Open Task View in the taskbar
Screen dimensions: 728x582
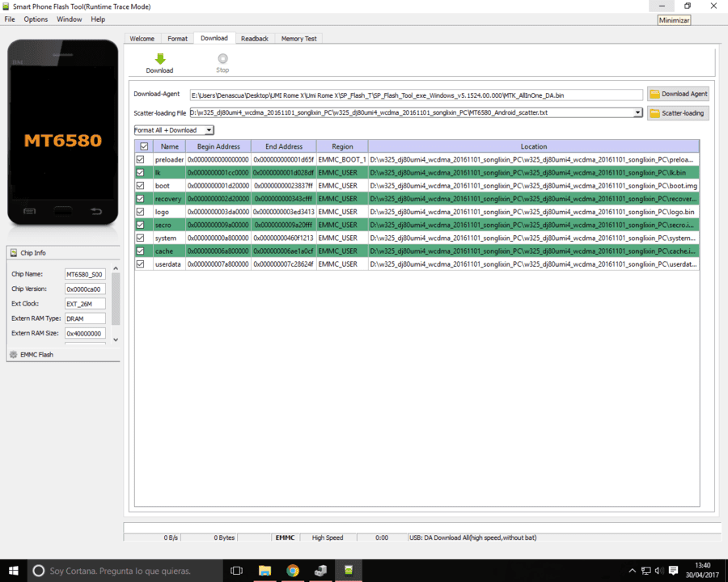236,571
